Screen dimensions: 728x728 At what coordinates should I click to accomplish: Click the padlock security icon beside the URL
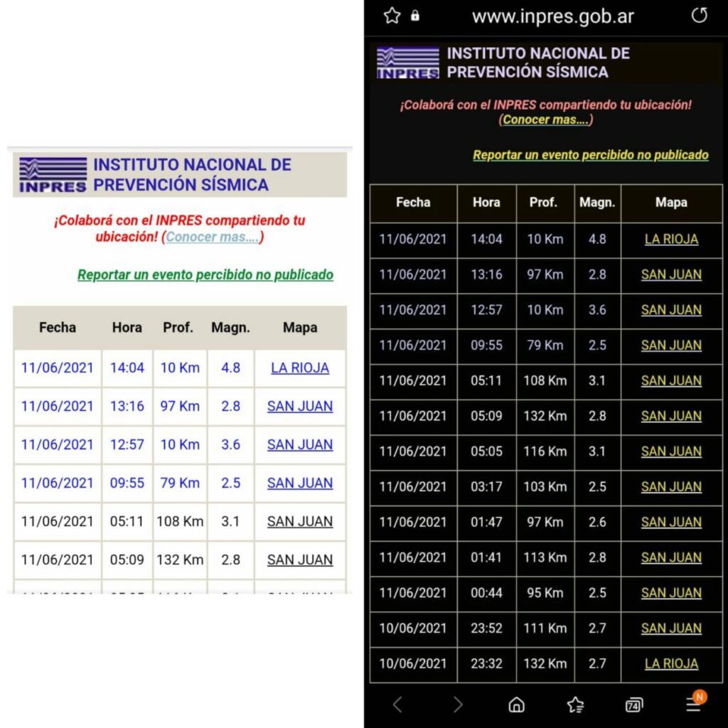(415, 16)
